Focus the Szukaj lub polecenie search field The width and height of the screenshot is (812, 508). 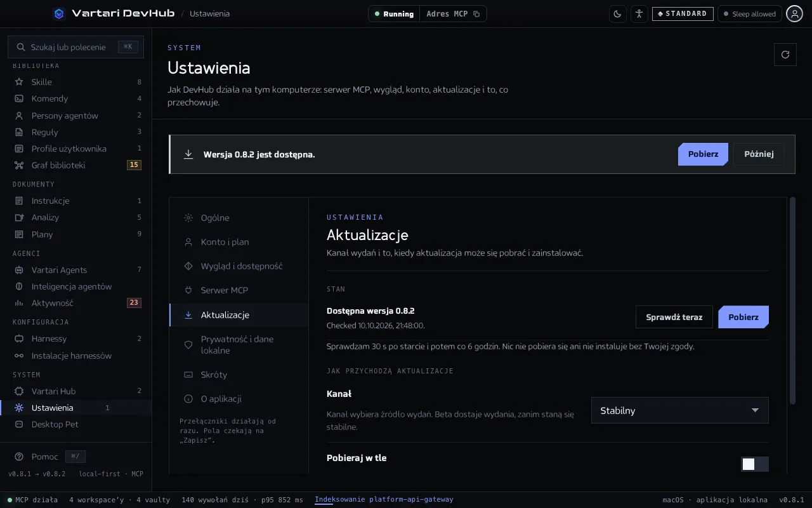click(76, 47)
